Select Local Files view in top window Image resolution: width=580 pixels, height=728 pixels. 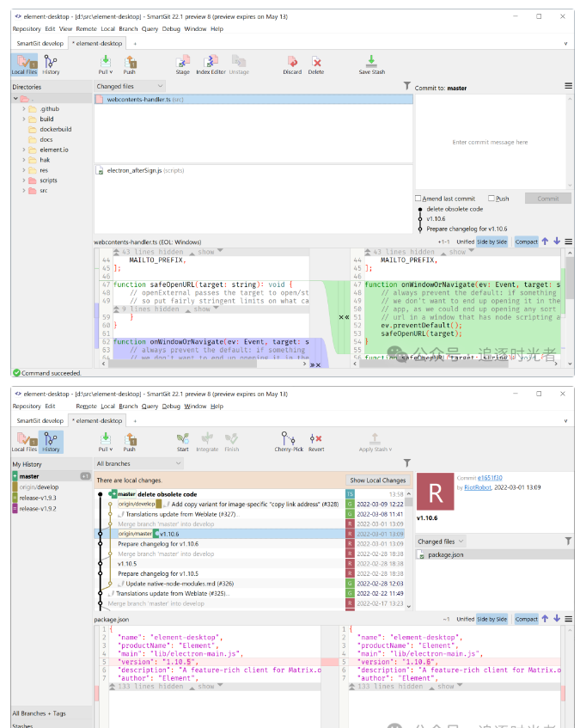pyautogui.click(x=24, y=64)
